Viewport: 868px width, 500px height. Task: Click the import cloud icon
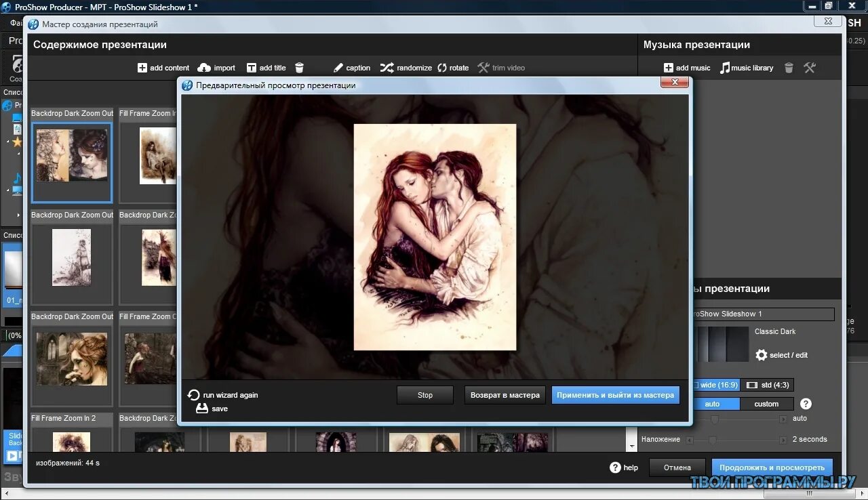coord(204,68)
